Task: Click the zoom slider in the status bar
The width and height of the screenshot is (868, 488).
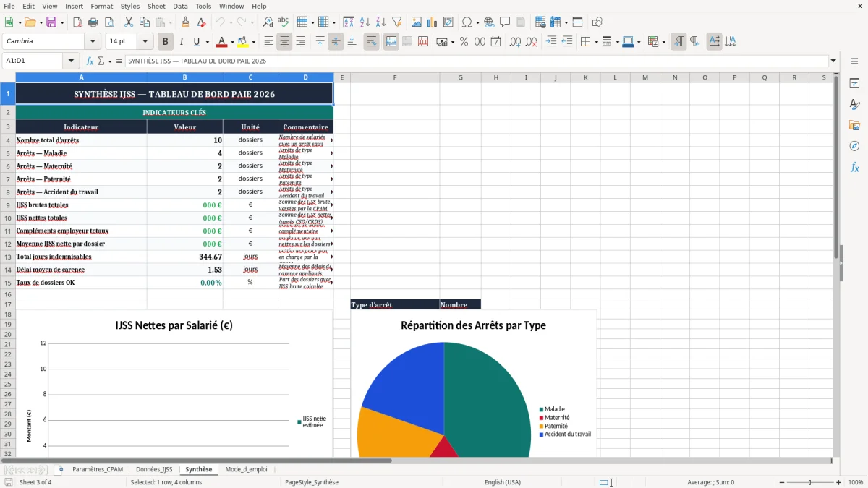Action: [x=809, y=482]
